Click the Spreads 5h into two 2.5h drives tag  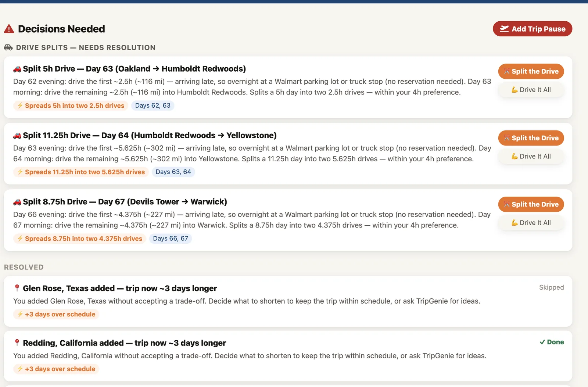(71, 105)
